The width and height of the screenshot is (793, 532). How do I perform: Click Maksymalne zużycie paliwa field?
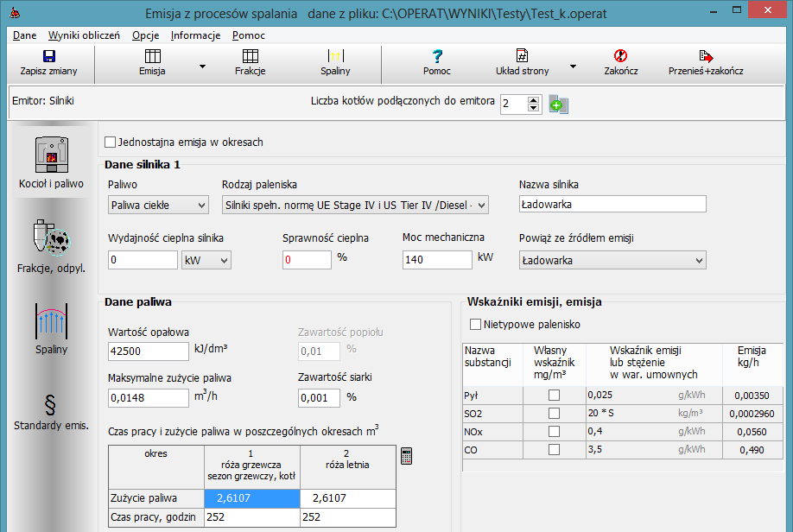tap(149, 398)
